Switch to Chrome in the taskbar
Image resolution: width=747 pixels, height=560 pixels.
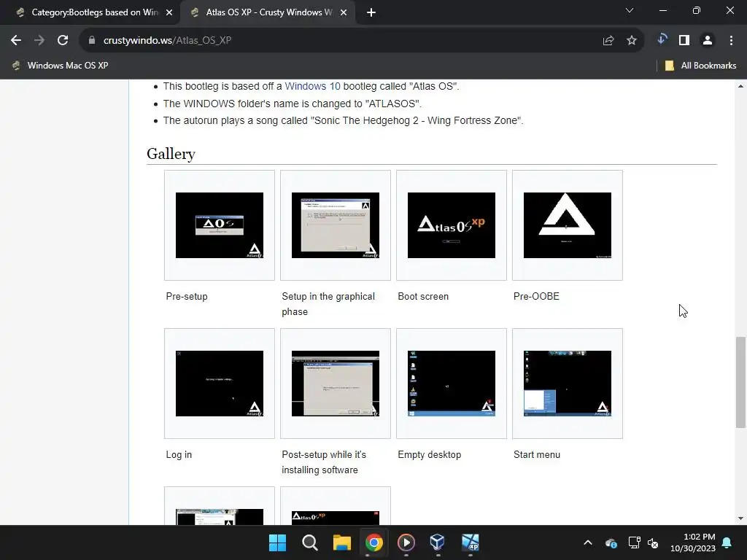pyautogui.click(x=374, y=542)
